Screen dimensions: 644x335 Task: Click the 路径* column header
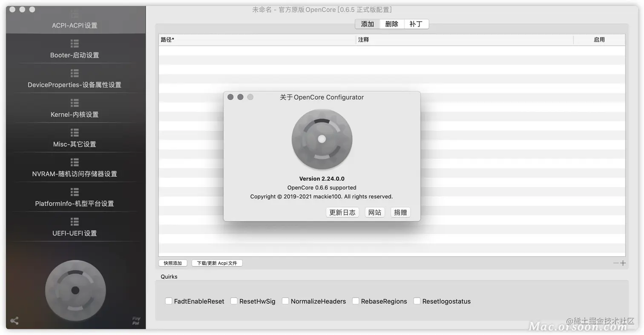[257, 40]
